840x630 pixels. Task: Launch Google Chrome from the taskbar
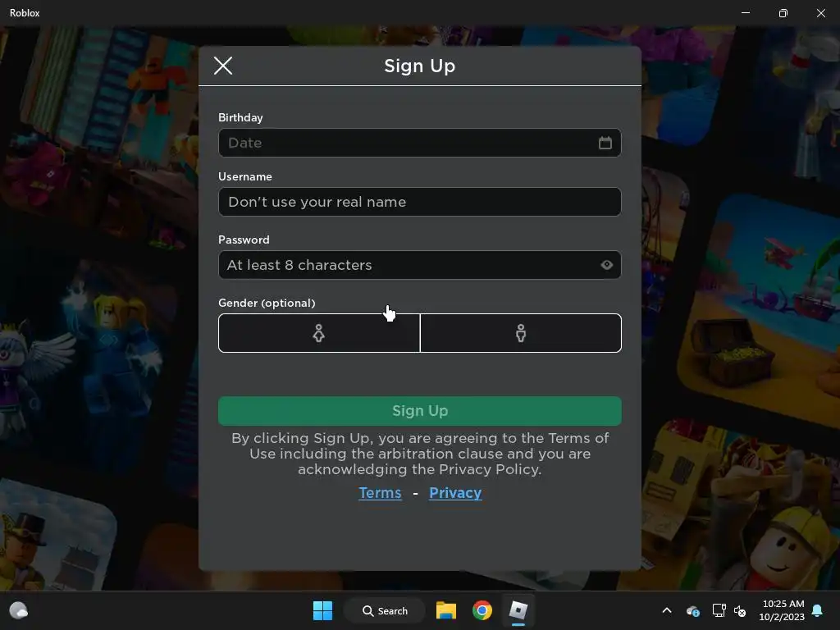coord(482,610)
